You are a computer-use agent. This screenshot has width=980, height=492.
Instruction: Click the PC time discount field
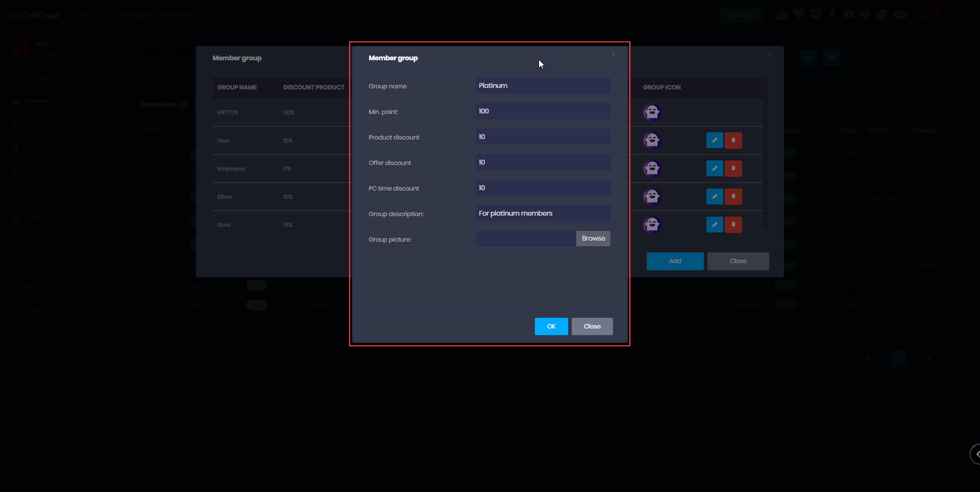coord(543,188)
